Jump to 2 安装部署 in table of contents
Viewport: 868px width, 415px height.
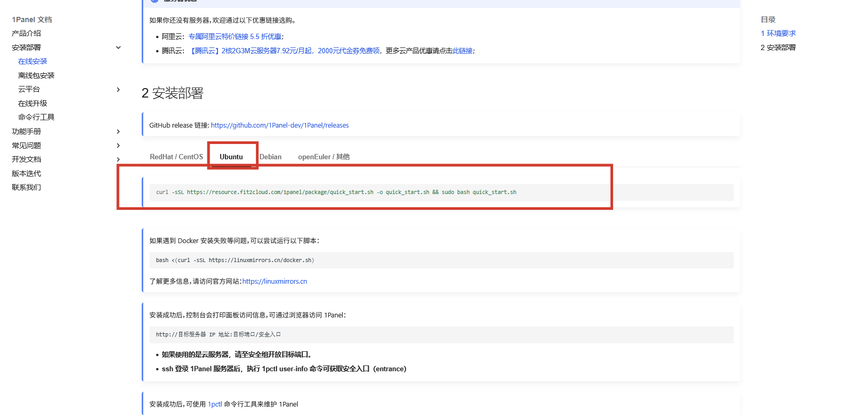778,47
